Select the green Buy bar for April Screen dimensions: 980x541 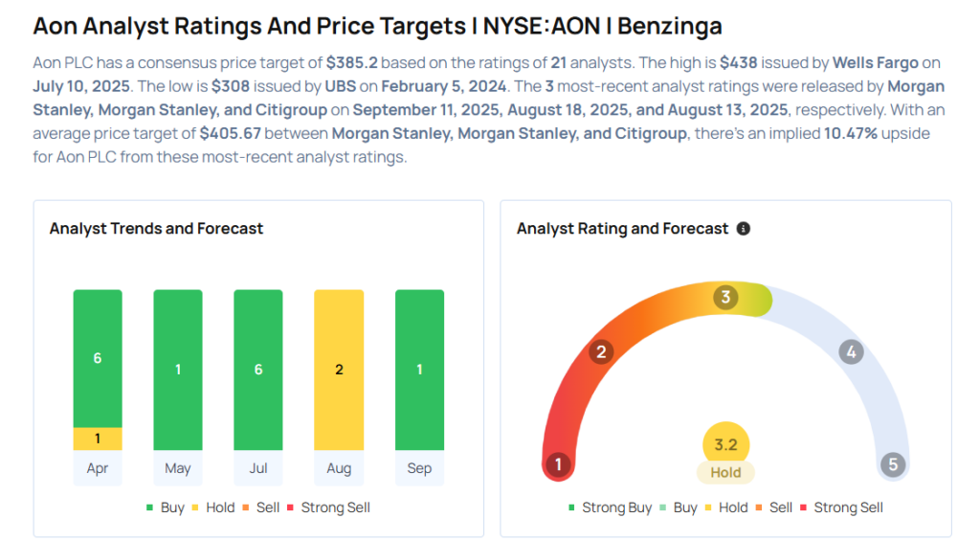(98, 358)
